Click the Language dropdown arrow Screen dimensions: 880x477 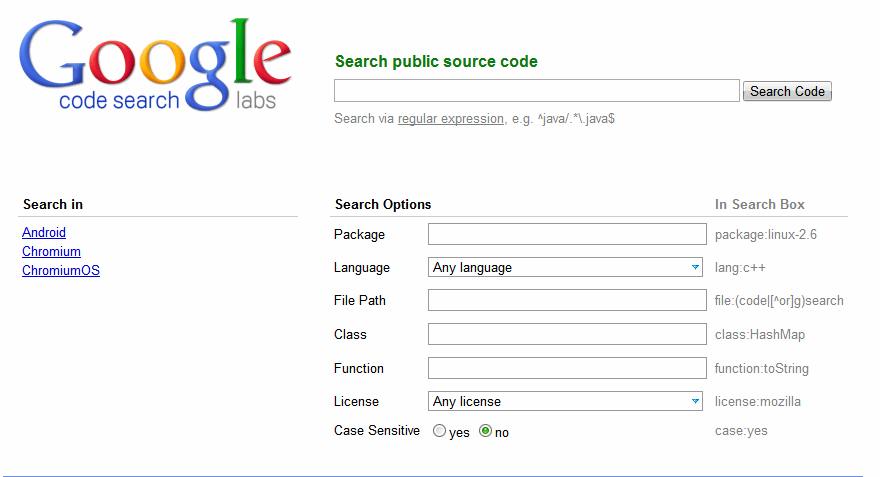(695, 268)
